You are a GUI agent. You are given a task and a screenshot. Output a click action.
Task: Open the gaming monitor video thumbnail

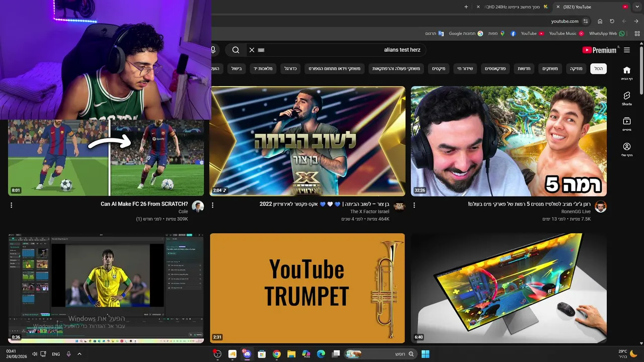pos(509,288)
